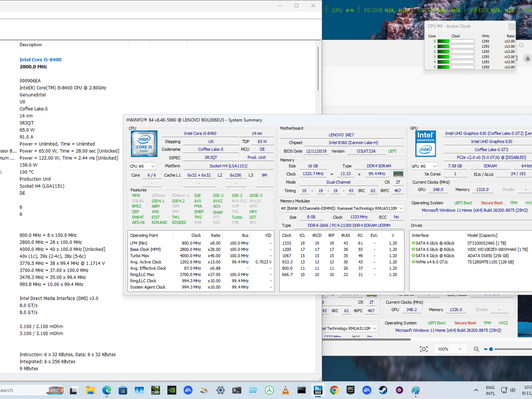Click the WDC WD10EZEX-08WN4A0 drive entry
The width and height of the screenshot is (532, 399).
point(497,249)
